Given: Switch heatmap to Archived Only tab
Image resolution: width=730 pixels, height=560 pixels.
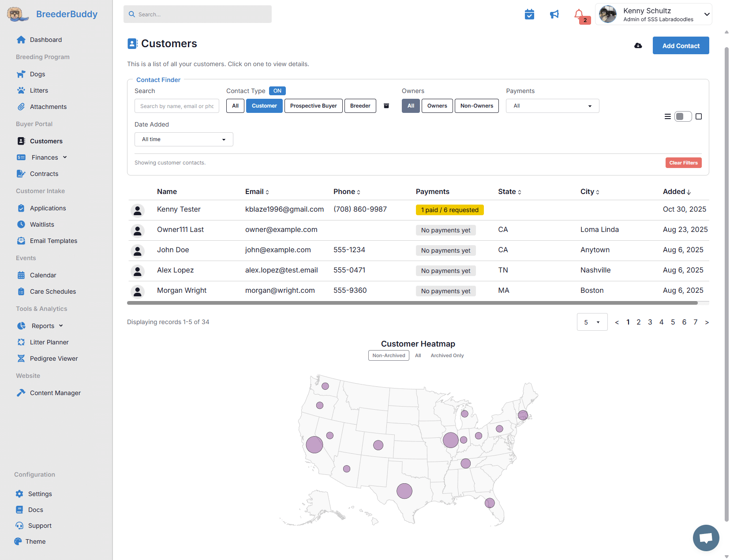Looking at the screenshot, I should coord(447,355).
